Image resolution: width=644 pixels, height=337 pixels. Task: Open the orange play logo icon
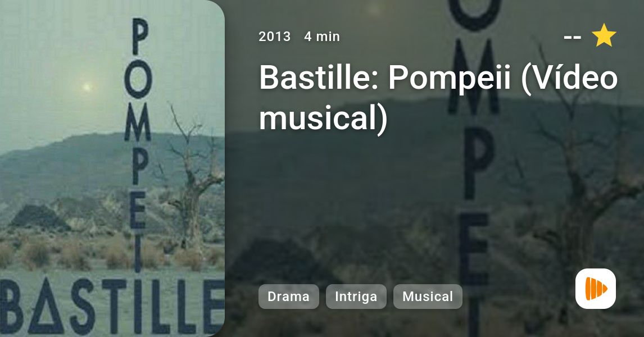[596, 289]
